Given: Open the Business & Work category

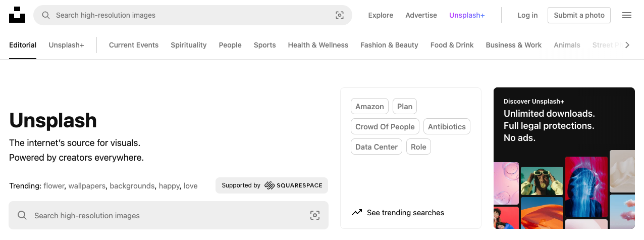Looking at the screenshot, I should coord(514,45).
